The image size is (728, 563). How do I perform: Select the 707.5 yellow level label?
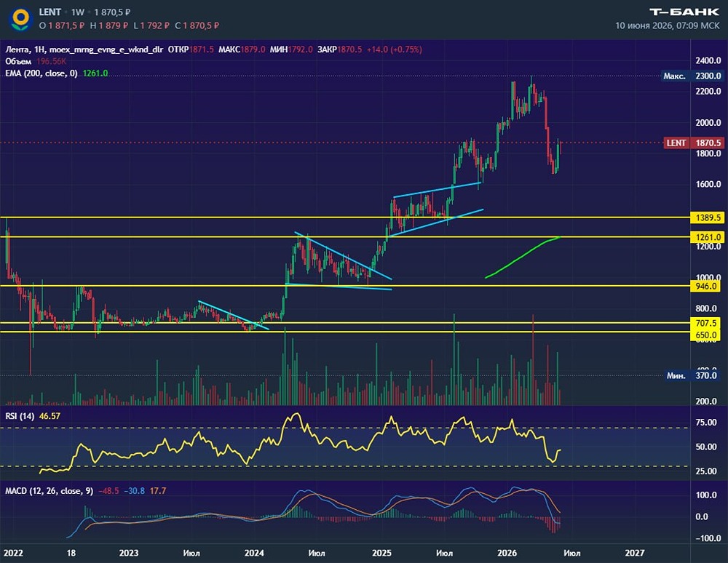pyautogui.click(x=705, y=323)
